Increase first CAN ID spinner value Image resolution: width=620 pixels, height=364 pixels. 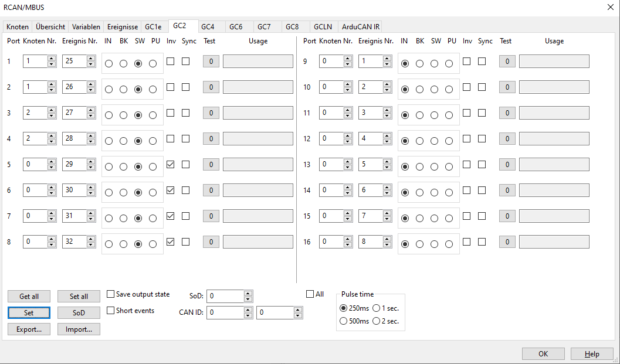[248, 309]
